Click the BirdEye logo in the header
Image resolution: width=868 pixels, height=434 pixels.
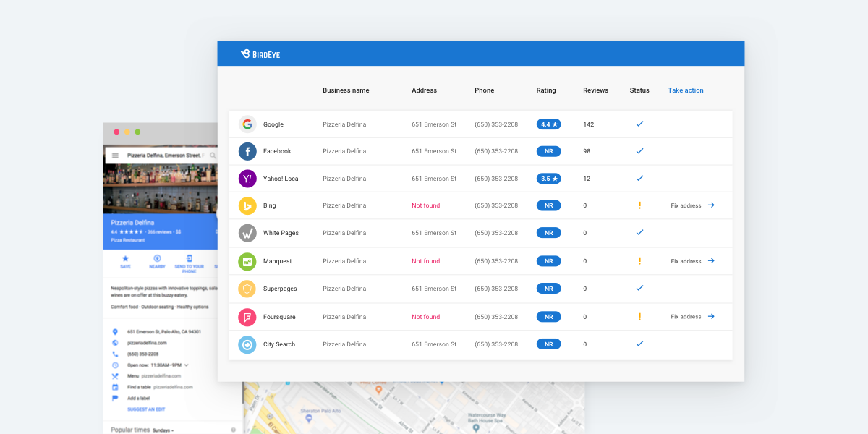tap(260, 54)
